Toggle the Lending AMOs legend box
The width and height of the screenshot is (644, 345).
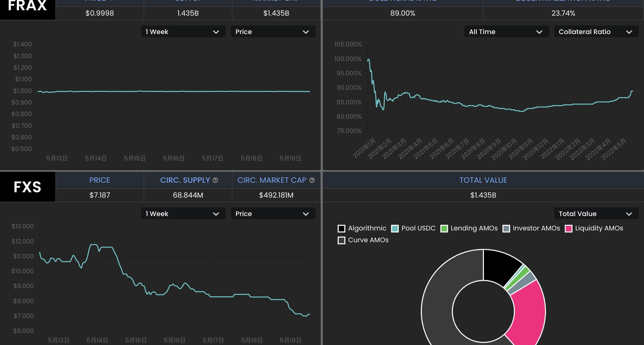pyautogui.click(x=444, y=228)
